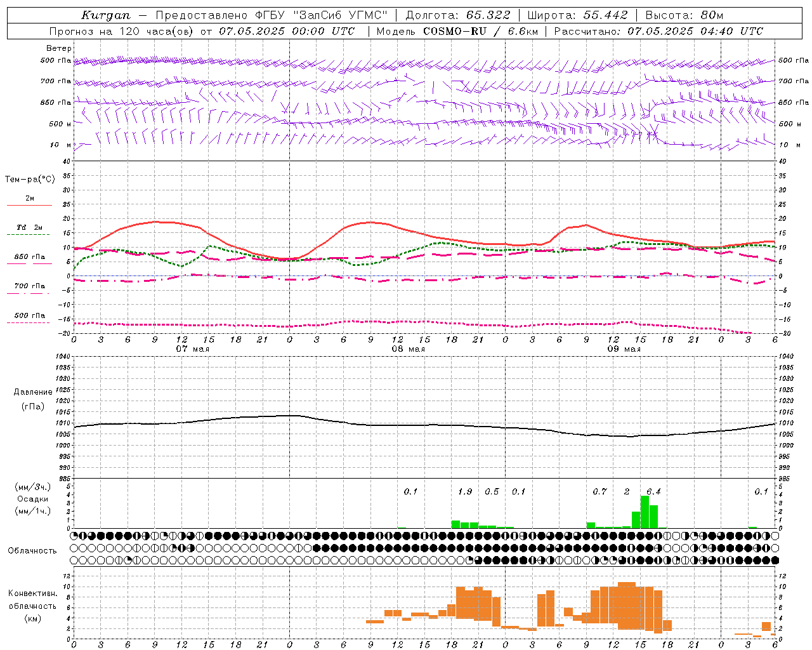This screenshot has width=812, height=650.
Task: Click the "(мм/1ч.)" precipitation unit label
Action: click(32, 511)
